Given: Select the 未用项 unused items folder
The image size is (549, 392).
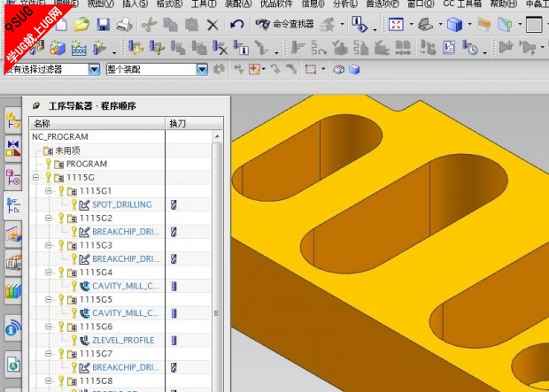Looking at the screenshot, I should [x=67, y=150].
